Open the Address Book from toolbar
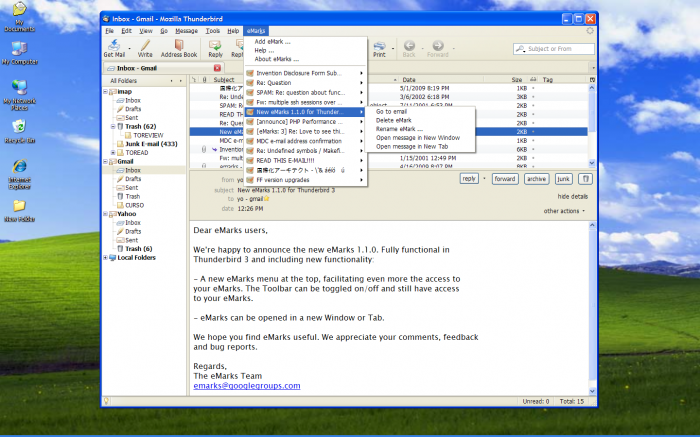This screenshot has width=700, height=437. [x=179, y=45]
